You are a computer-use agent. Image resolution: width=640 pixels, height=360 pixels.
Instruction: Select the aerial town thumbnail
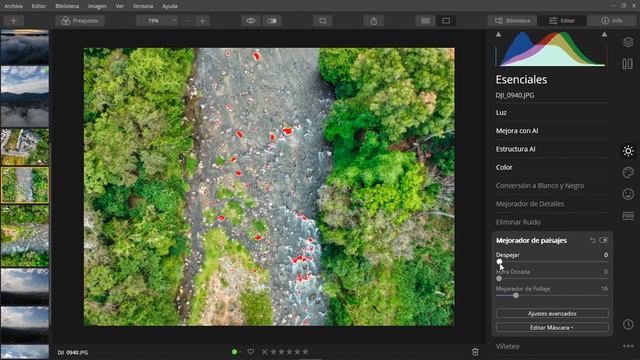click(x=24, y=147)
